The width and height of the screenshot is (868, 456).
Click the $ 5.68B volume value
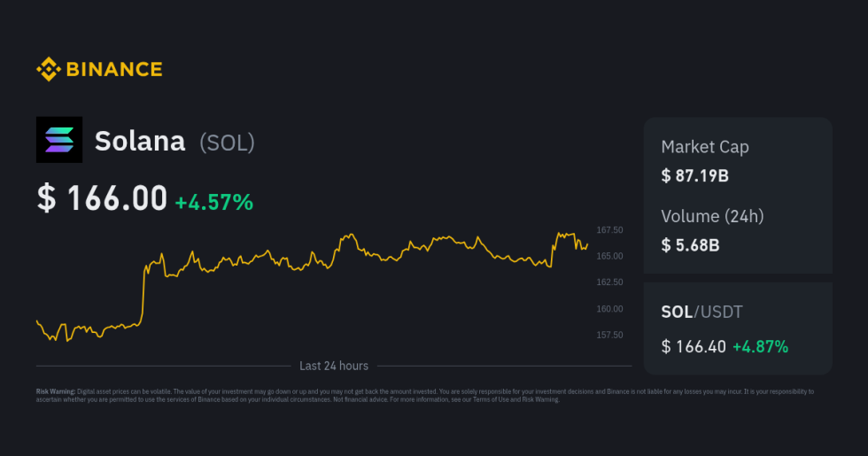[x=690, y=245]
